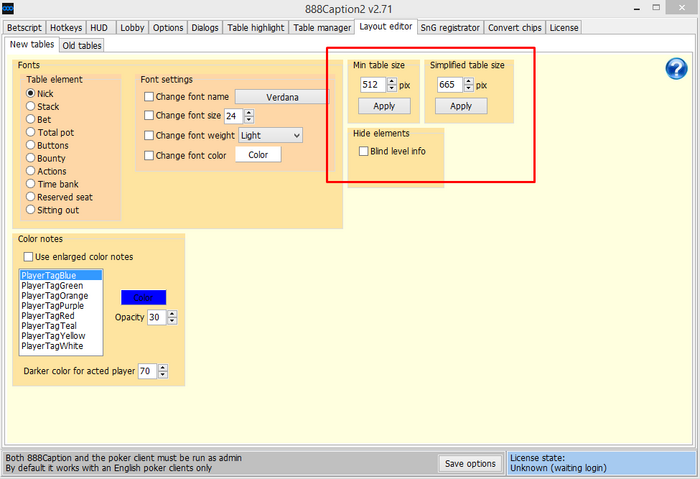This screenshot has height=479, width=700.
Task: Select PlayerTagBlue in the color notes list
Action: [x=61, y=275]
